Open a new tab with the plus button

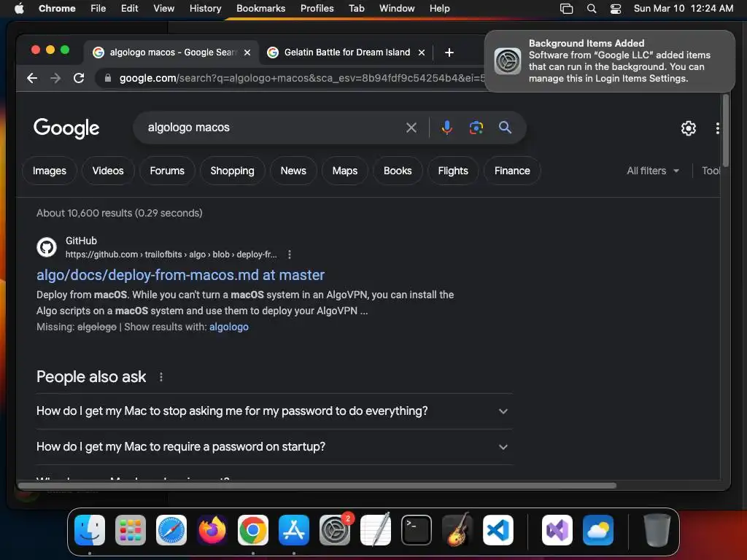pyautogui.click(x=449, y=52)
